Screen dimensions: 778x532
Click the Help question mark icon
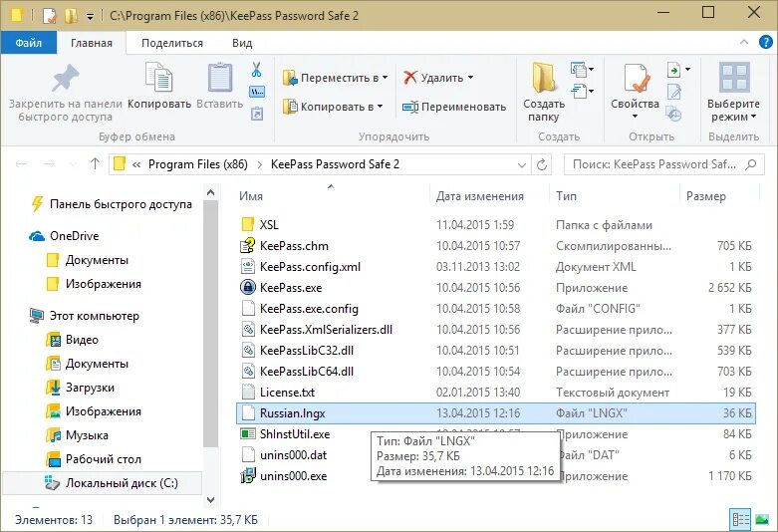[x=766, y=42]
